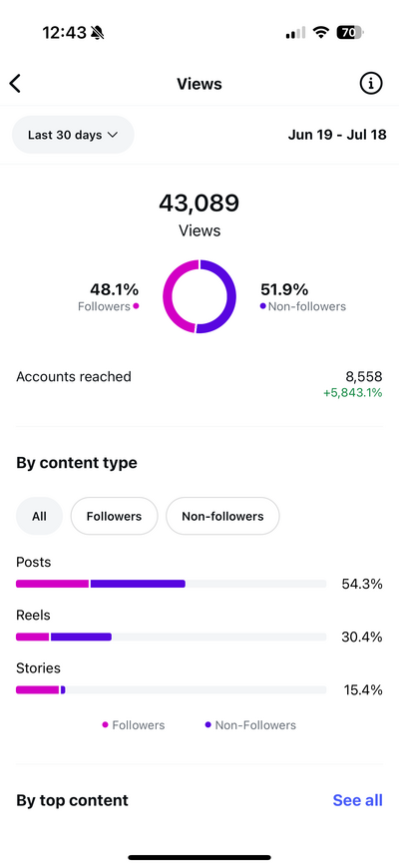The width and height of the screenshot is (399, 868).
Task: Tap the Posts views progress bar
Action: tap(171, 584)
